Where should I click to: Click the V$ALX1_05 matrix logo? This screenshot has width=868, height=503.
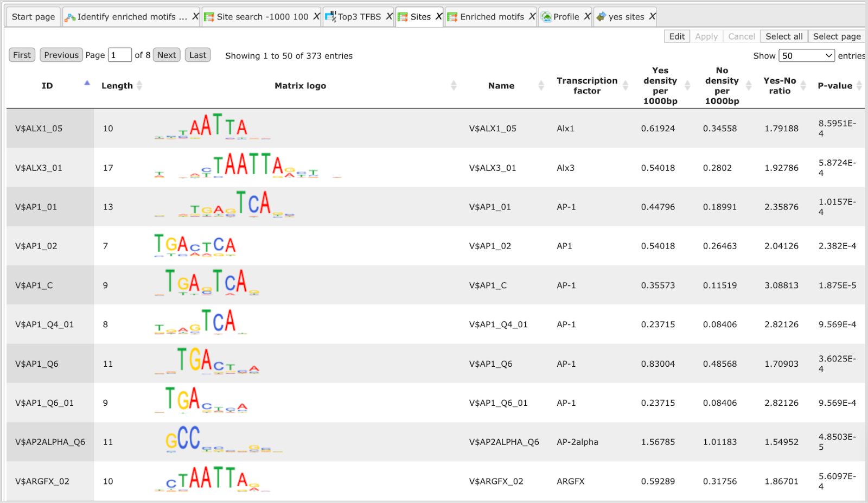[212, 126]
